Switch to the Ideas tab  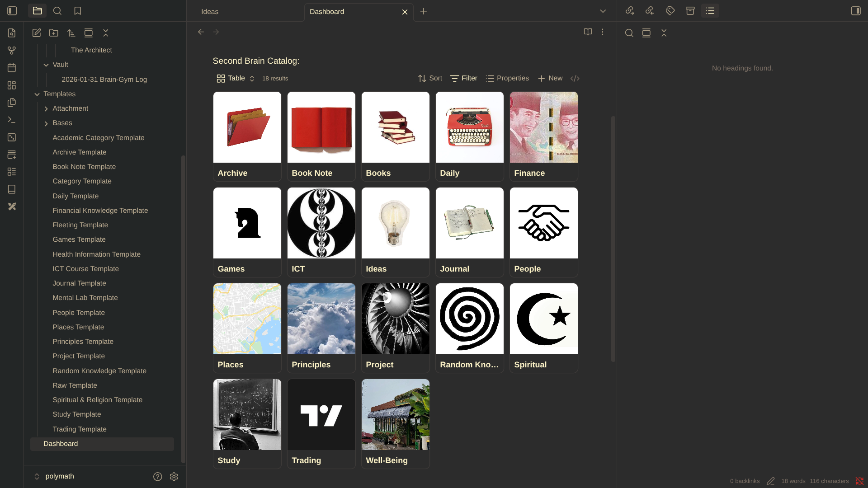[210, 12]
